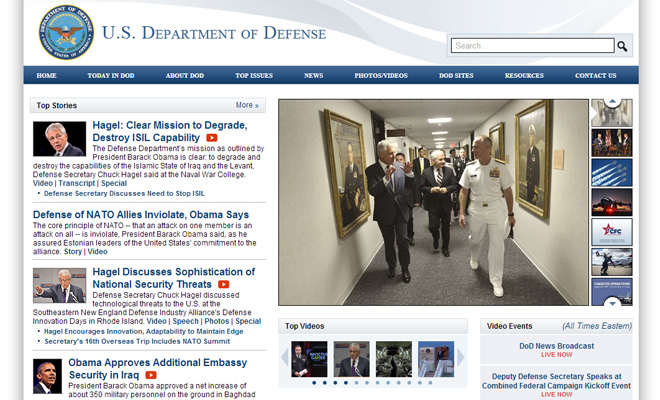Viewport: 660px width, 400px height.
Task: Open Defense Secretary Discusses Need to Stop ISIL
Action: (124, 194)
